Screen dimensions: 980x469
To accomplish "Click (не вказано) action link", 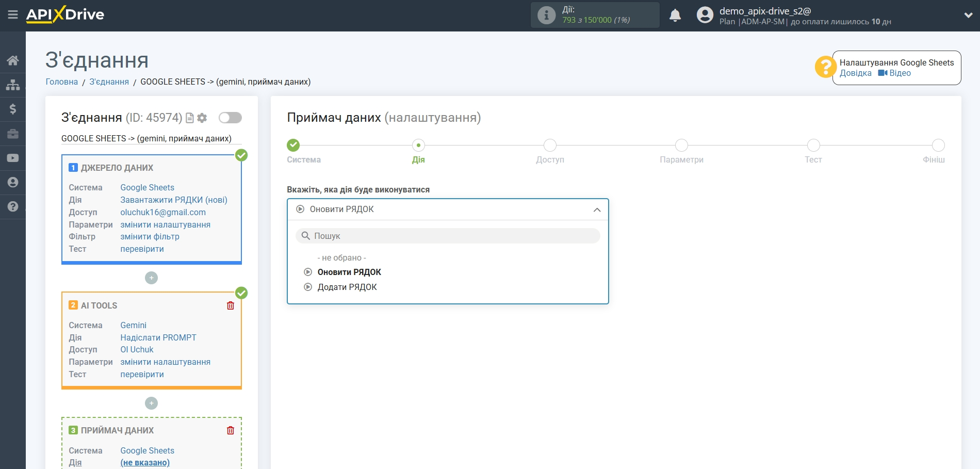I will pyautogui.click(x=145, y=462).
